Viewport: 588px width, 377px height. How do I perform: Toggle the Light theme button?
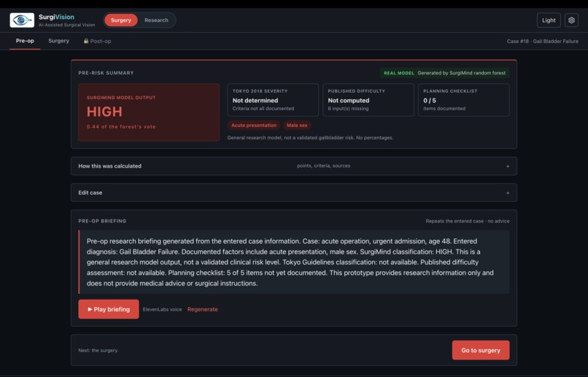549,20
